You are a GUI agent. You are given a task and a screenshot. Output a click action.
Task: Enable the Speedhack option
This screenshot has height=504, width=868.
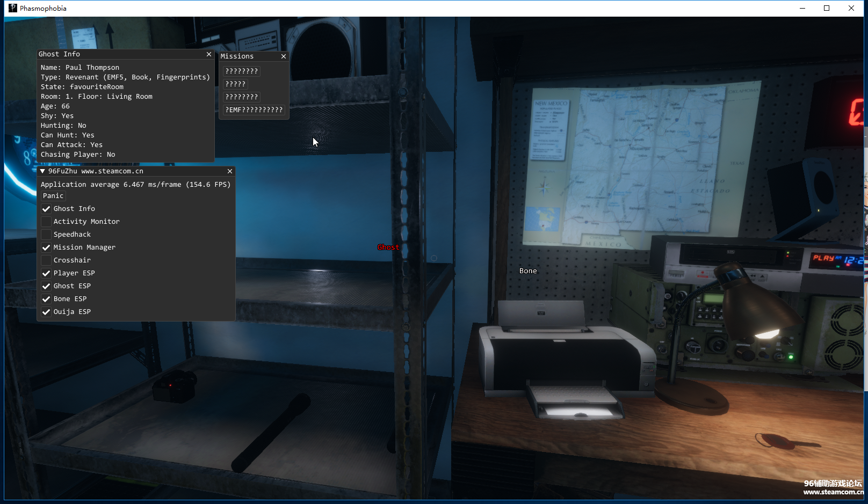point(46,235)
